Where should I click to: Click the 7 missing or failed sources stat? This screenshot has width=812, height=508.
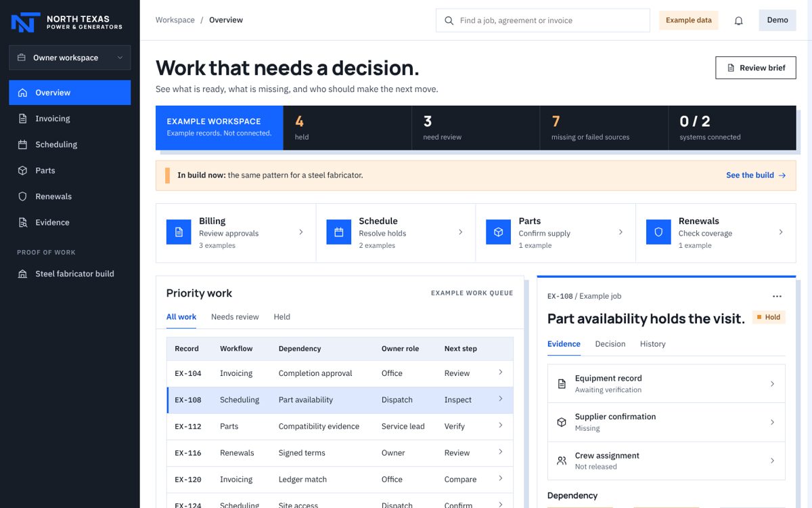tap(604, 128)
